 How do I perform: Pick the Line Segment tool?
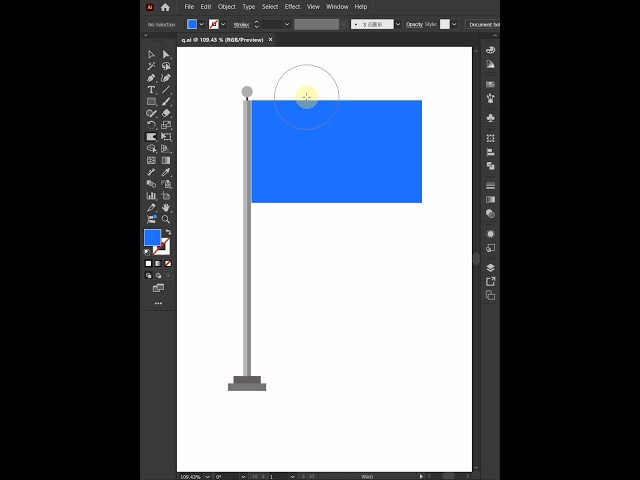(x=166, y=90)
